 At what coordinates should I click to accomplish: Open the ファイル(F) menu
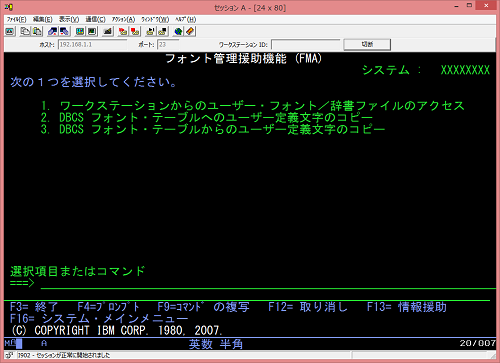click(x=16, y=19)
